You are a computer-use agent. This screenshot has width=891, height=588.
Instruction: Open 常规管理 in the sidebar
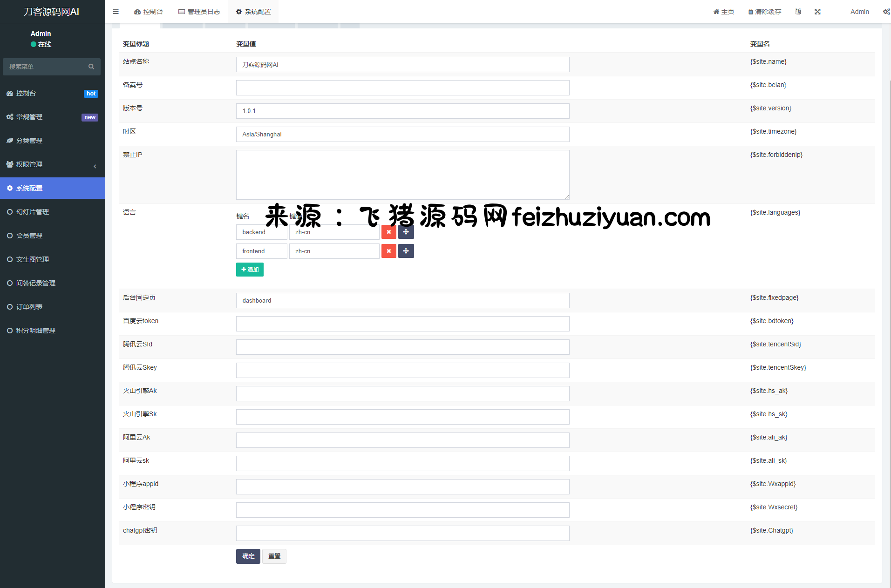[52, 117]
